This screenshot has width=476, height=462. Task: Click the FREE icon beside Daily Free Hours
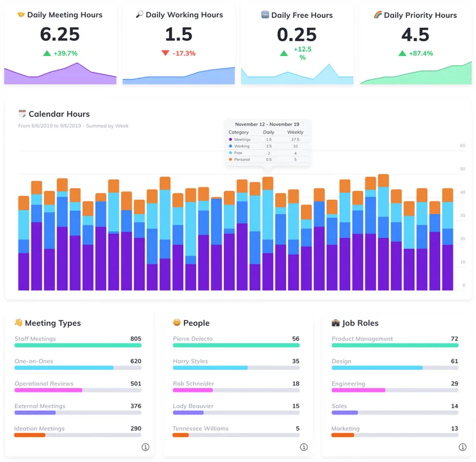[265, 14]
